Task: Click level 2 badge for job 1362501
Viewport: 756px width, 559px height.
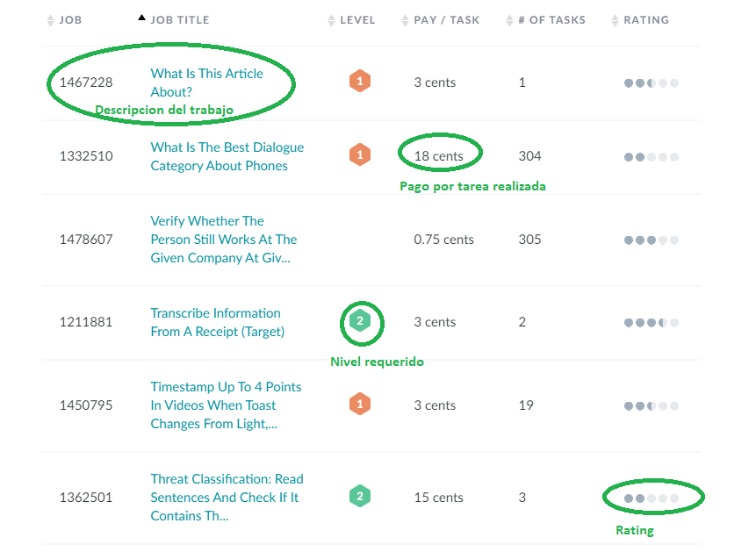Action: click(358, 497)
